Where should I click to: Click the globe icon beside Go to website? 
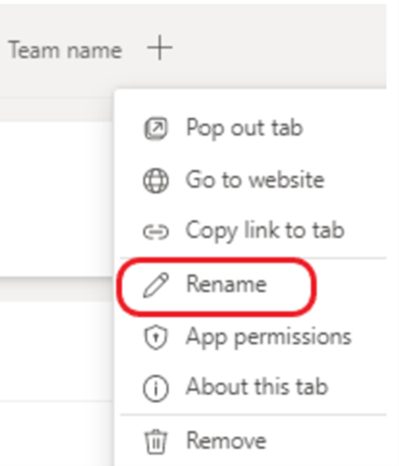156,180
